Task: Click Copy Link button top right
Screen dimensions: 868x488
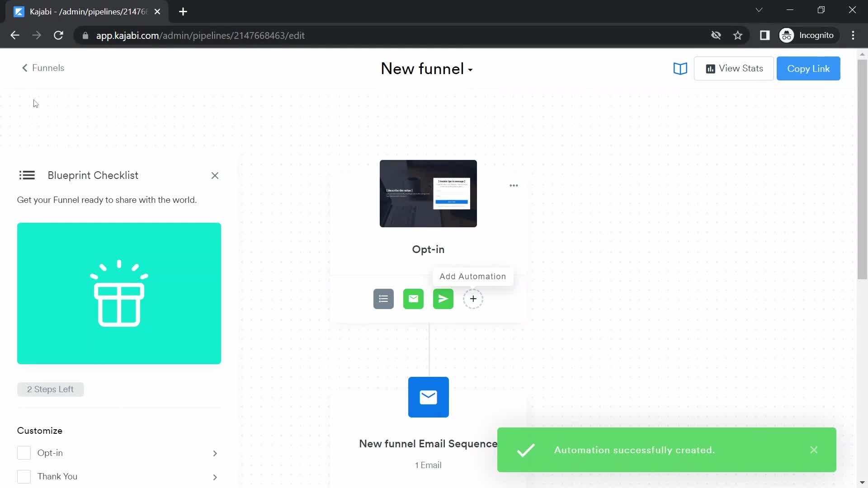Action: (808, 69)
